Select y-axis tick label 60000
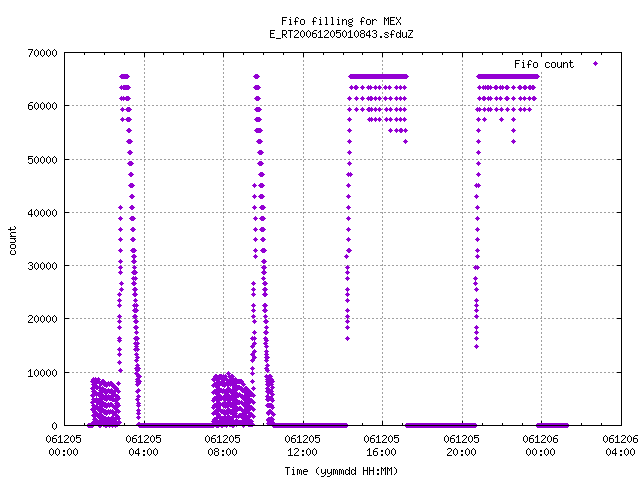 (42, 106)
